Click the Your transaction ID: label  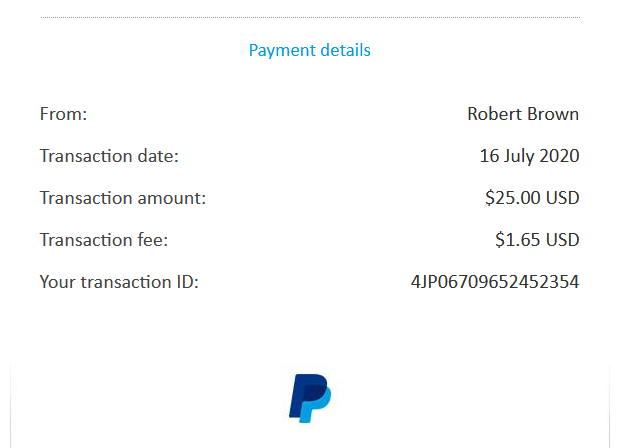119,282
